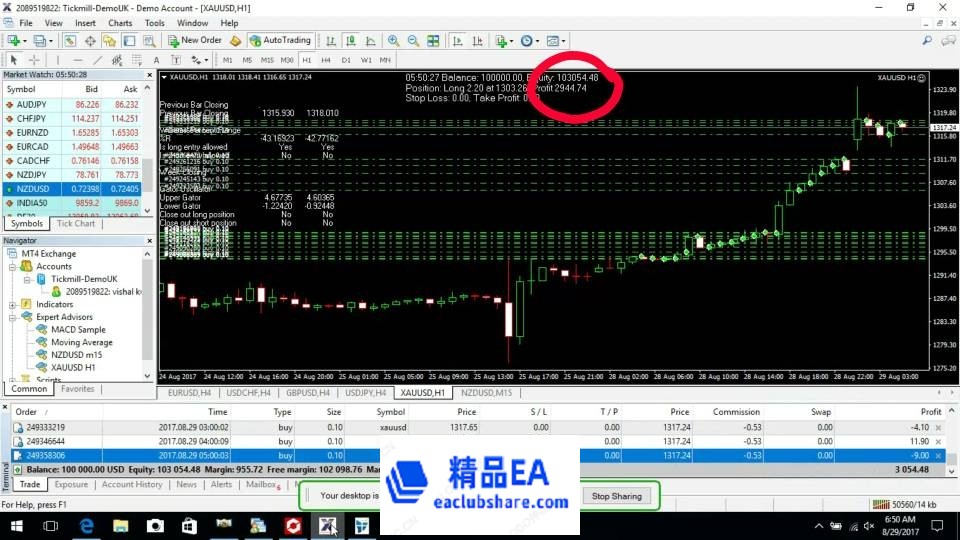The width and height of the screenshot is (960, 540).
Task: Toggle the Terminal panel toolbar icon
Action: 129,40
